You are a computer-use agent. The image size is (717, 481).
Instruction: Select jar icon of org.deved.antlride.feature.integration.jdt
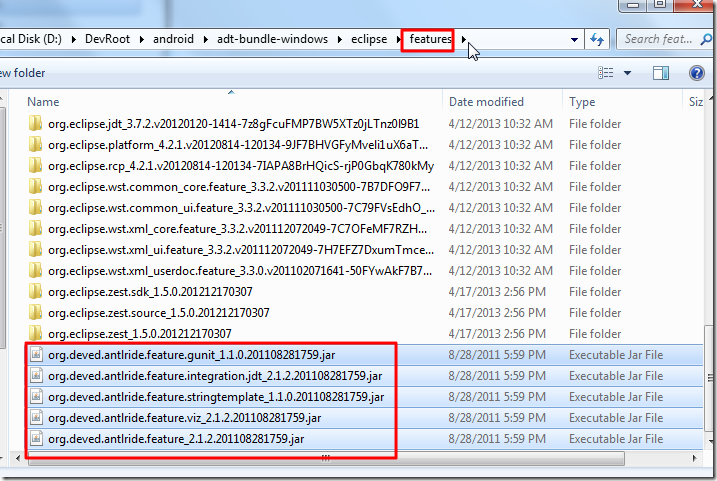(36, 375)
